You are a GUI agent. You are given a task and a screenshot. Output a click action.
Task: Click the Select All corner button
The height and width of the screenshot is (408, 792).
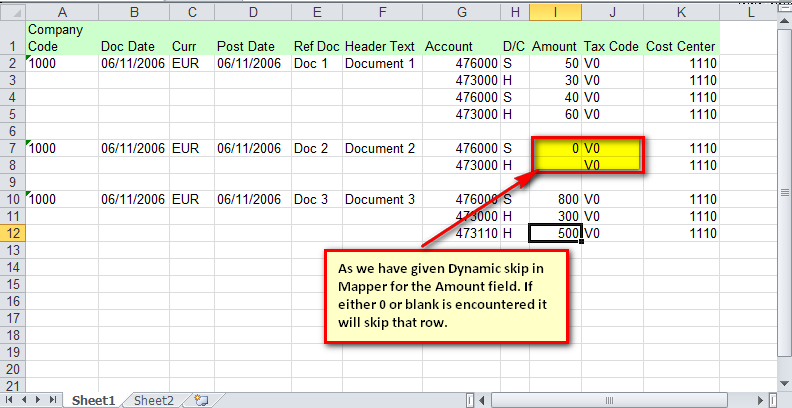point(12,11)
